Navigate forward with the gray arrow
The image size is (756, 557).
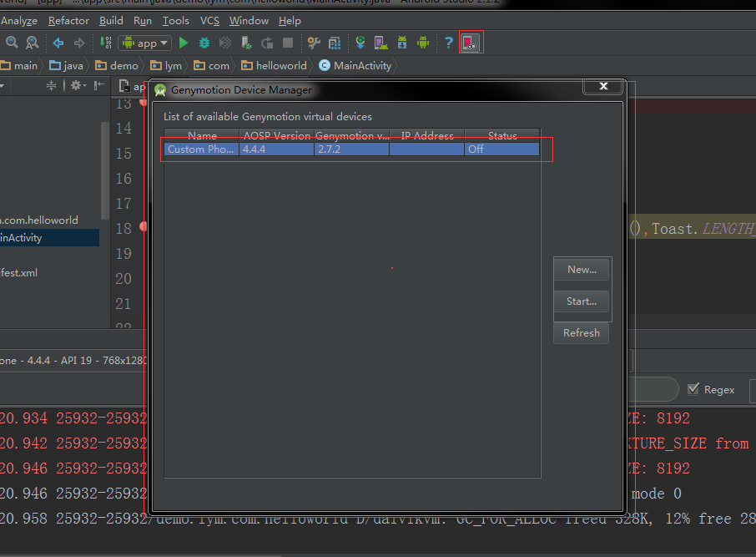tap(79, 43)
